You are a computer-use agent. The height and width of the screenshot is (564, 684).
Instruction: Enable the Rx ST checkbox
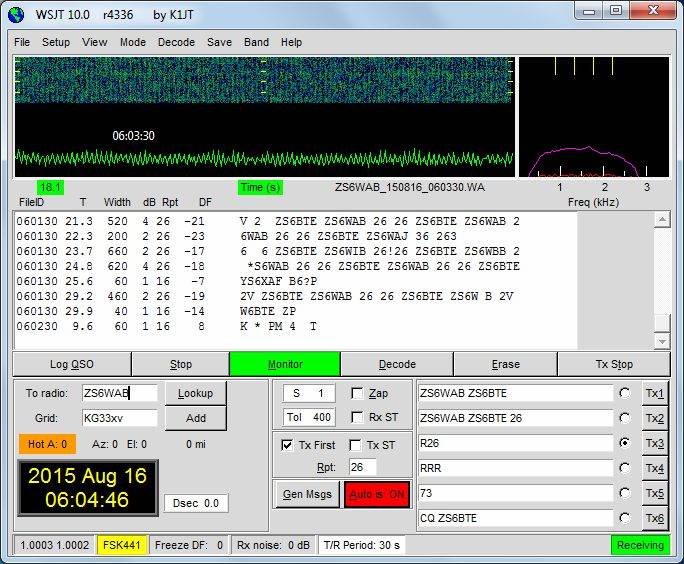click(357, 417)
